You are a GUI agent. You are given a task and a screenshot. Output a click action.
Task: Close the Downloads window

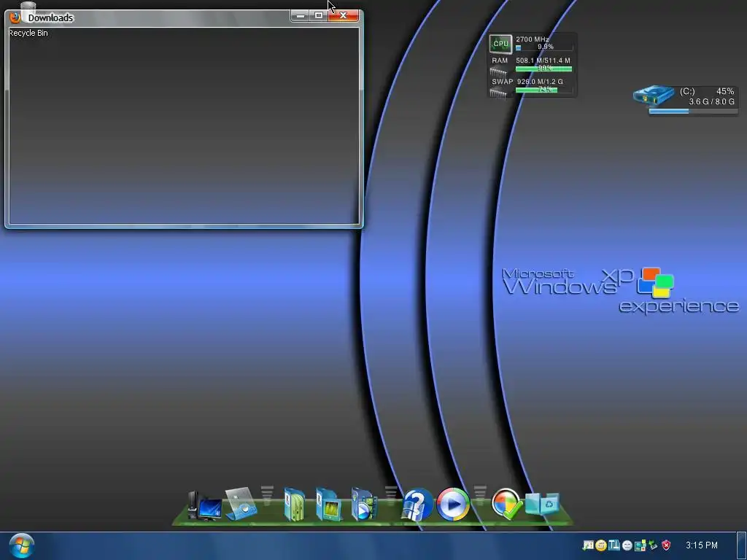pyautogui.click(x=343, y=16)
